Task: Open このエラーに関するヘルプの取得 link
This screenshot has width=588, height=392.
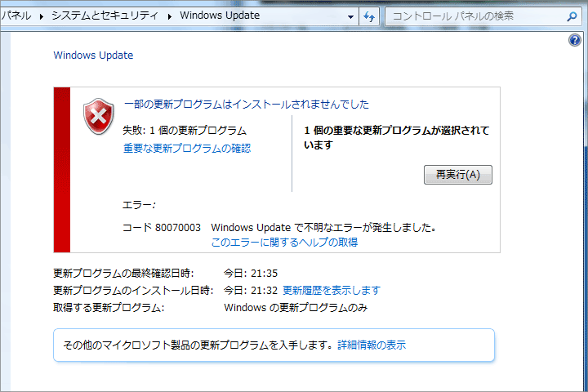Action: [x=284, y=243]
